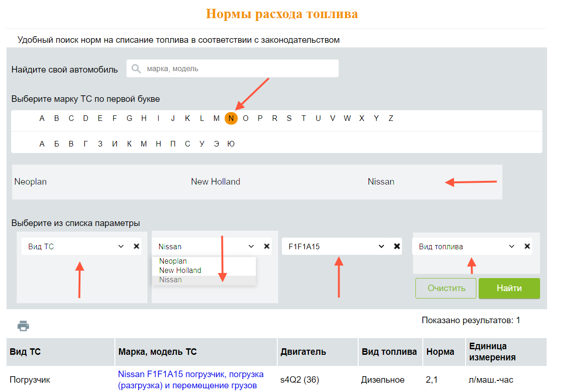Viewport: 561px width, 392px height.
Task: Clear the Вид топлива selection with the X
Action: coord(527,246)
